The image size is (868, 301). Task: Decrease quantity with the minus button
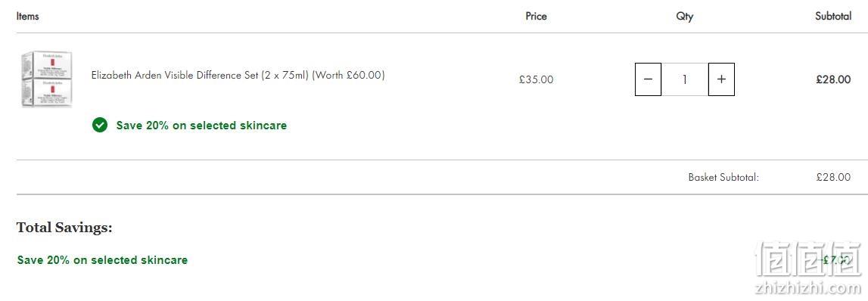pyautogui.click(x=648, y=79)
